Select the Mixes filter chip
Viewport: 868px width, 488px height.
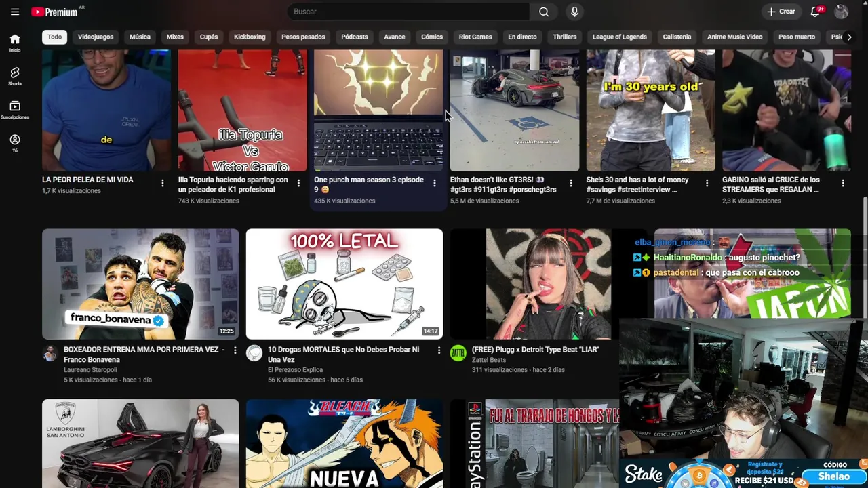[x=175, y=37]
